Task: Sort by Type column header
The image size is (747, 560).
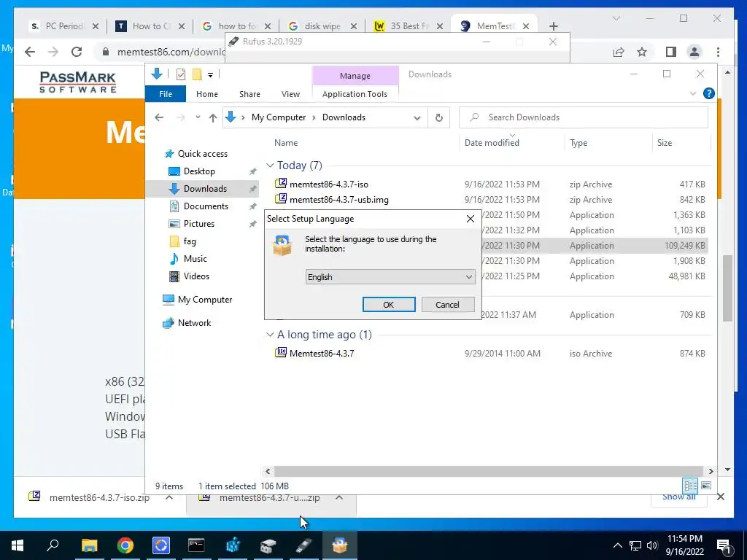Action: [x=578, y=143]
